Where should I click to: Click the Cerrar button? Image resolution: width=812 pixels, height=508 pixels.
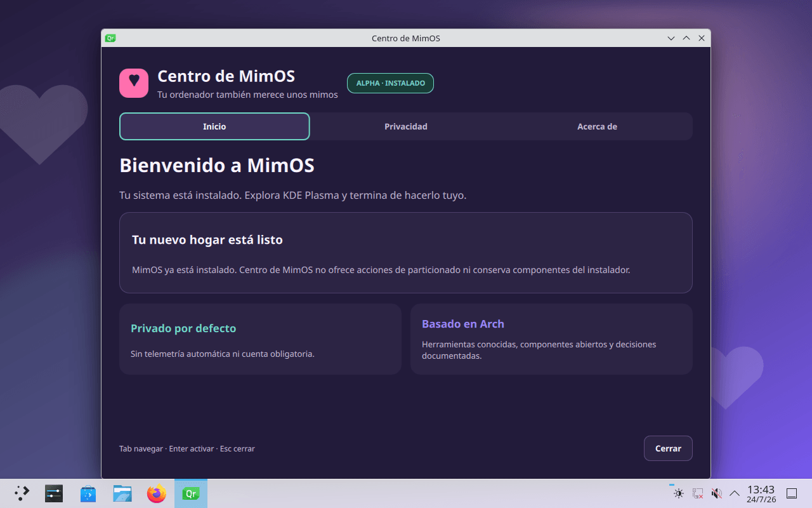668,448
